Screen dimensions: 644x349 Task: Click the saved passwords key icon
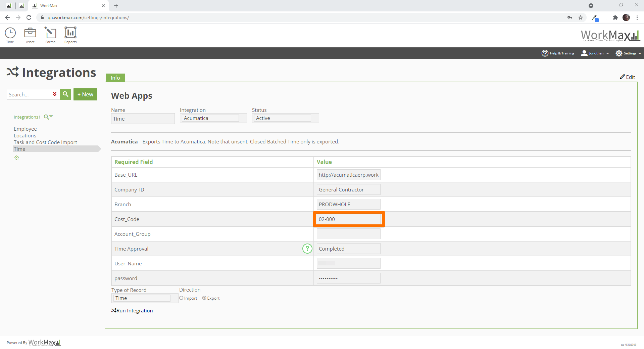[x=570, y=17]
